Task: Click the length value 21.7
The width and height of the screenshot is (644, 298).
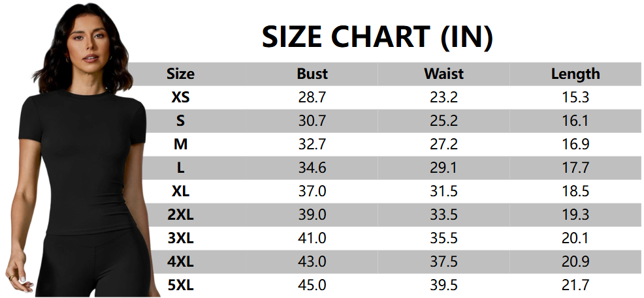Action: click(x=575, y=286)
